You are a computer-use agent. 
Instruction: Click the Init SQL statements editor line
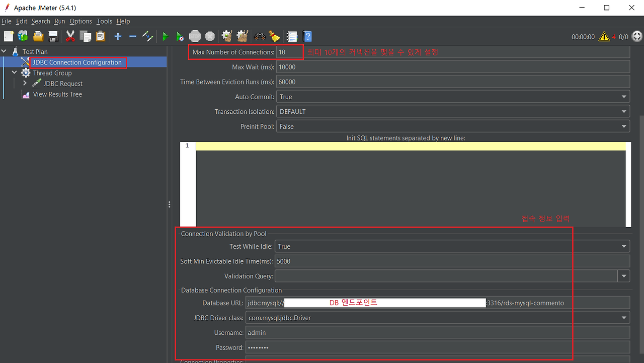click(411, 146)
